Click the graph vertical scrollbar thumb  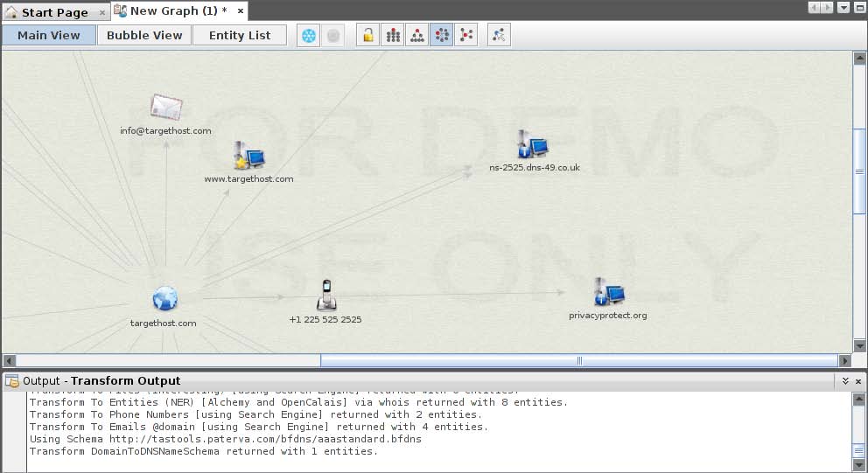pyautogui.click(x=859, y=170)
